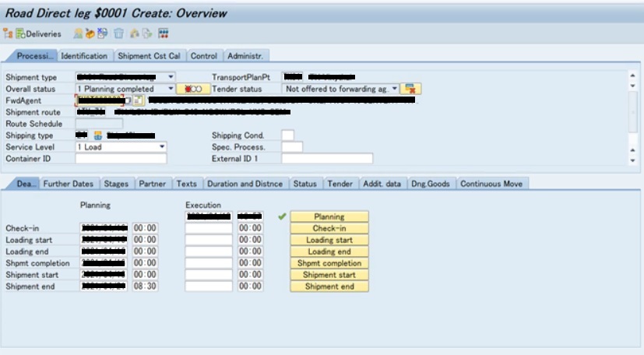Click the tender status icon button

coord(412,90)
